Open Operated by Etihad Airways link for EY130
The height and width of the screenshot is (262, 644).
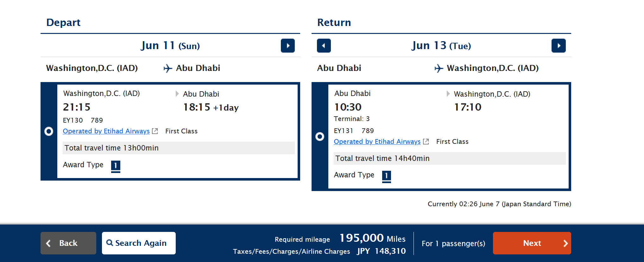coord(106,131)
